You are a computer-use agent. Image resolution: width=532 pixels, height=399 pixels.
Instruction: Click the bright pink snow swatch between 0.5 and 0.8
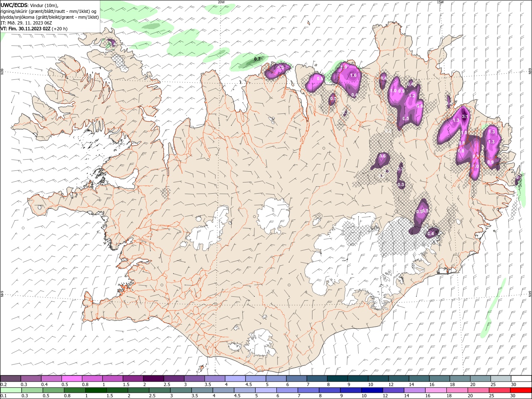[x=72, y=378]
